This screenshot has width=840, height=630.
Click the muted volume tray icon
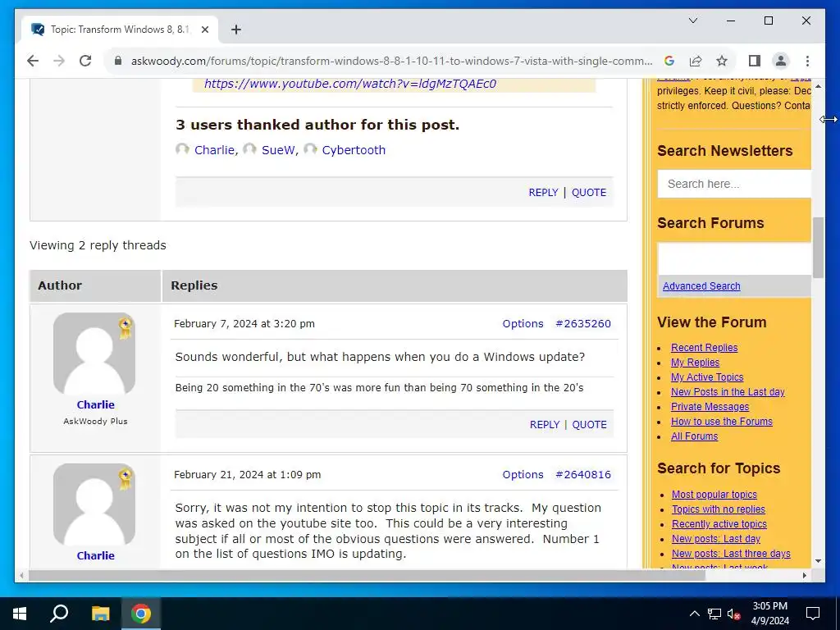click(x=733, y=614)
